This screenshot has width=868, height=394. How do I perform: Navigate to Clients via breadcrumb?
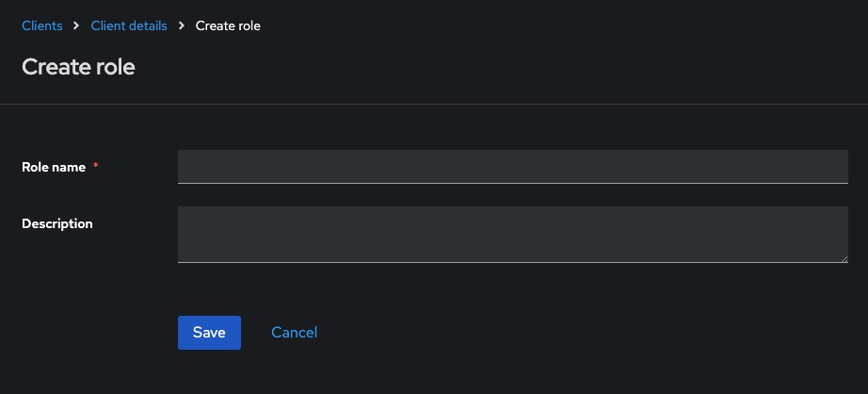tap(42, 26)
